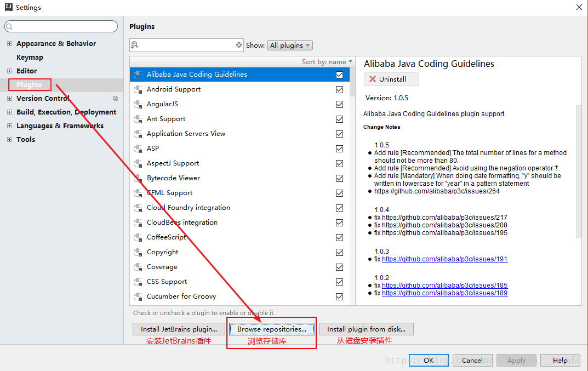The image size is (588, 371).
Task: Click the Copyright plugin icon
Action: 138,253
